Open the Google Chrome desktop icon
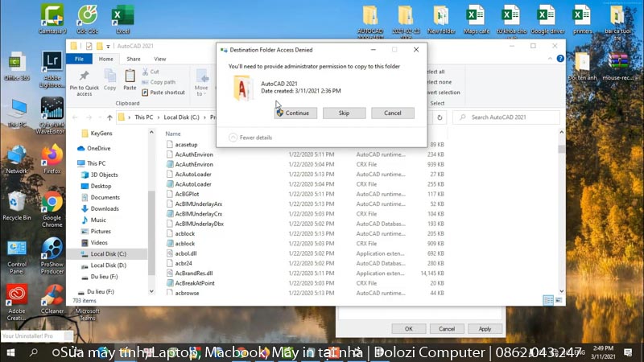 tap(52, 205)
